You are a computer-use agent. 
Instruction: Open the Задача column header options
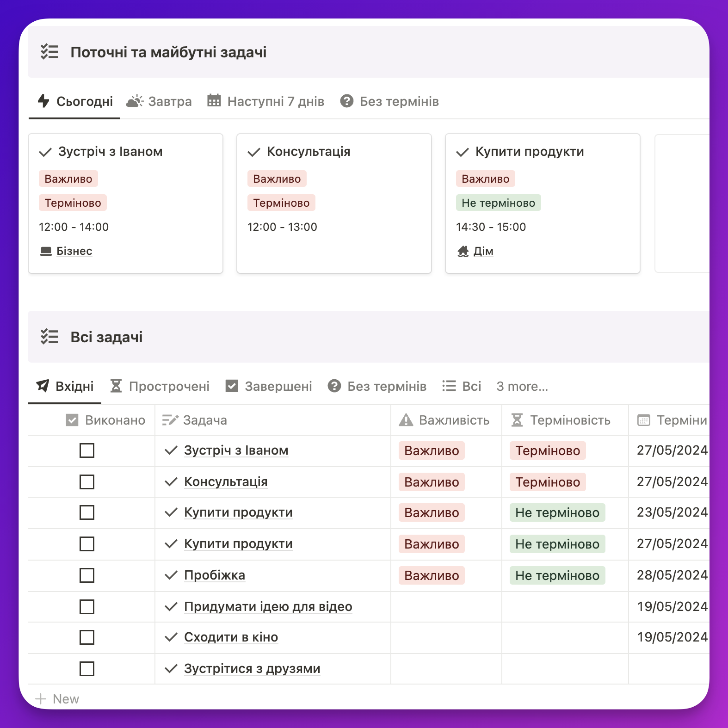273,420
